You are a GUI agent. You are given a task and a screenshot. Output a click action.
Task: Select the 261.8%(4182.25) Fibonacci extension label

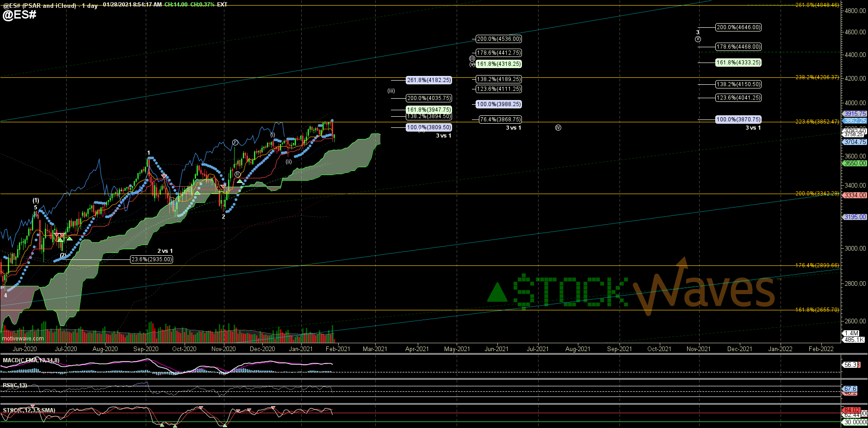428,80
